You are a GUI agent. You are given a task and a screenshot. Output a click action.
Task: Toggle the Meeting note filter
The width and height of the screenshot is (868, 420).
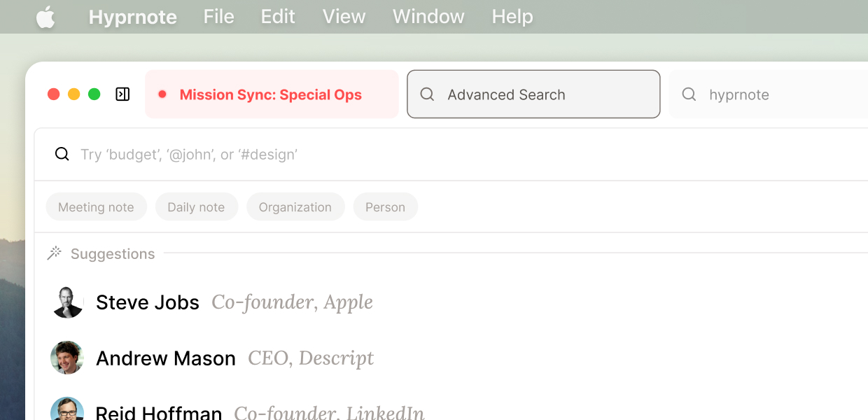coord(96,206)
